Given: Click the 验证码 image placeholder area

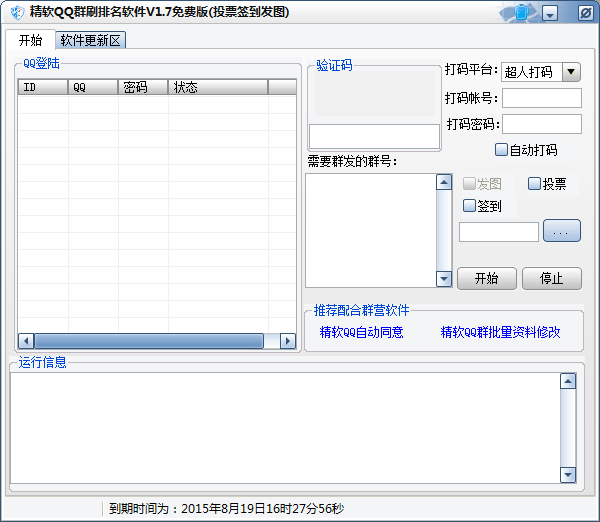Looking at the screenshot, I should pyautogui.click(x=374, y=93).
